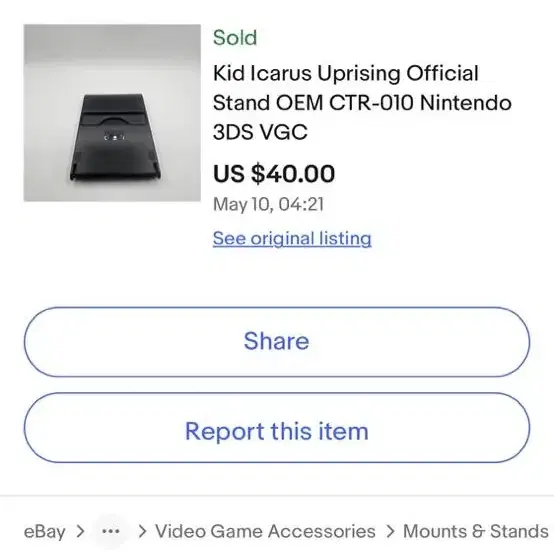Image resolution: width=554 pixels, height=554 pixels.
Task: Tap the Share button
Action: (277, 342)
